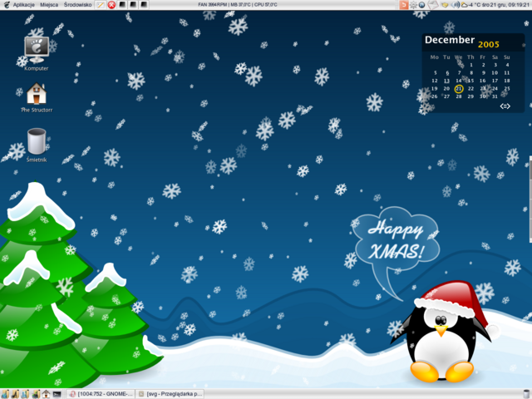The image size is (532, 399).
Task: Switch to svg - Przeglądarka taskbar window
Action: (x=170, y=394)
